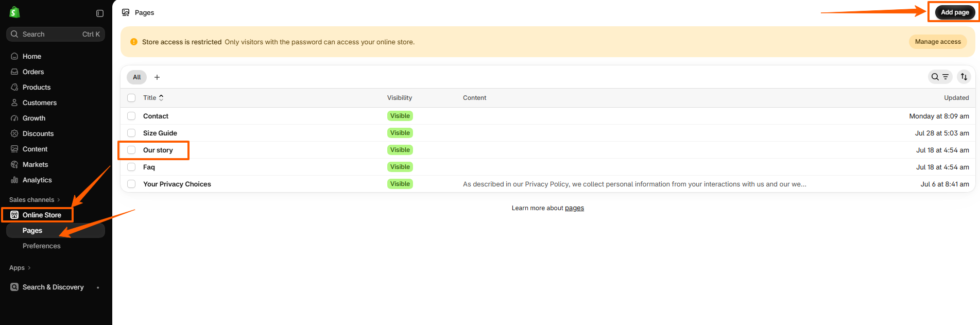Check the Contact page checkbox
Screen dimensions: 980x325
131,116
